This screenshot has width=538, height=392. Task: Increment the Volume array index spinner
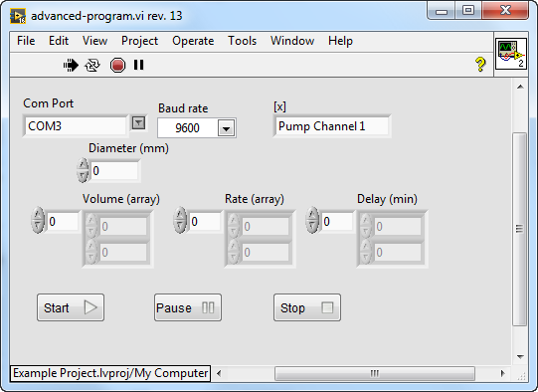point(38,215)
